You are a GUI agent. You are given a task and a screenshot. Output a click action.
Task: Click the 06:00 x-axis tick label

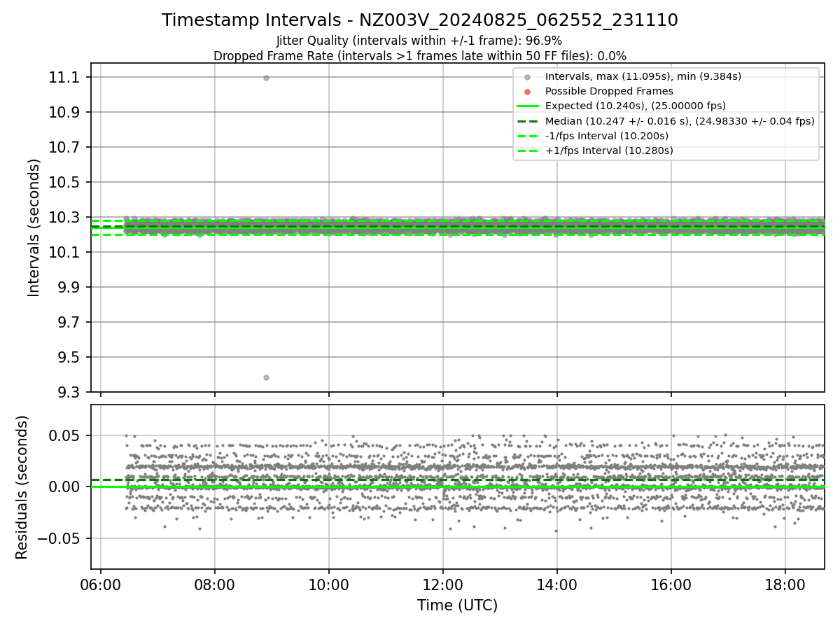(x=101, y=584)
